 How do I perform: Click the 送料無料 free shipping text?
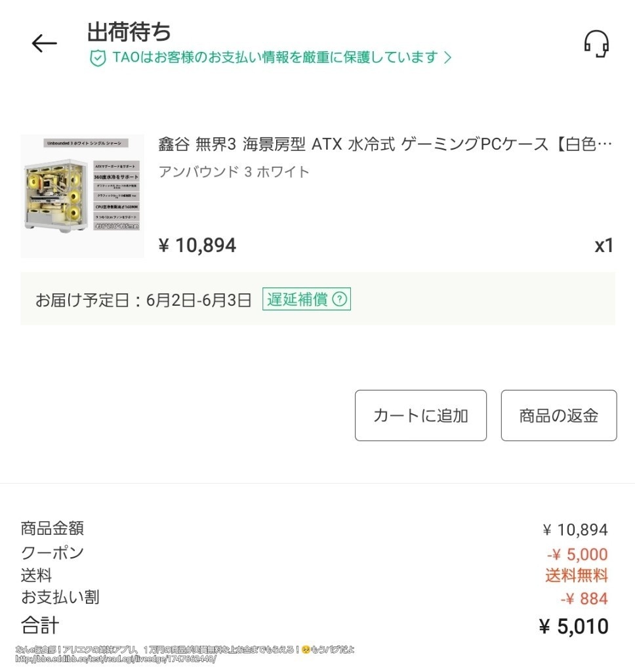pyautogui.click(x=576, y=576)
